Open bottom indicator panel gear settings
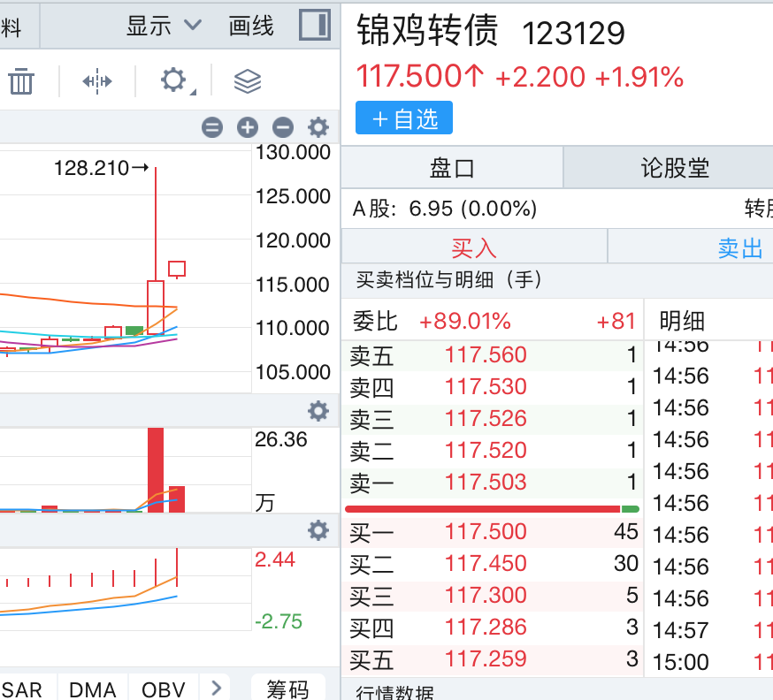This screenshot has height=700, width=773. (318, 530)
